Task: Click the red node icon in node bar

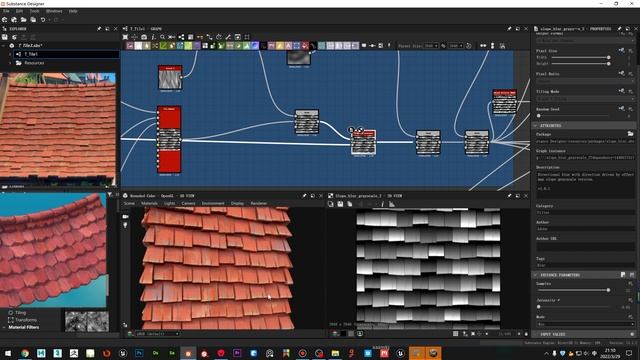Action: 304,46
